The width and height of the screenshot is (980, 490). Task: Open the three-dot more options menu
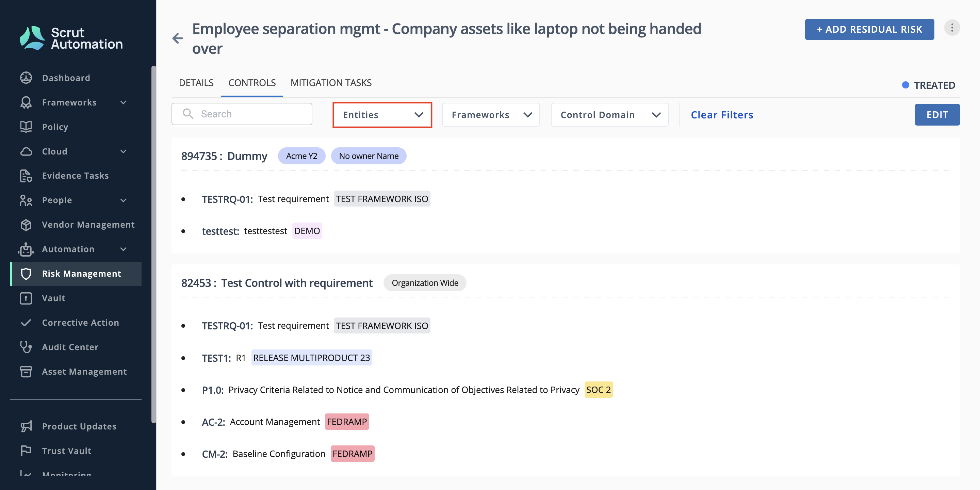tap(952, 28)
